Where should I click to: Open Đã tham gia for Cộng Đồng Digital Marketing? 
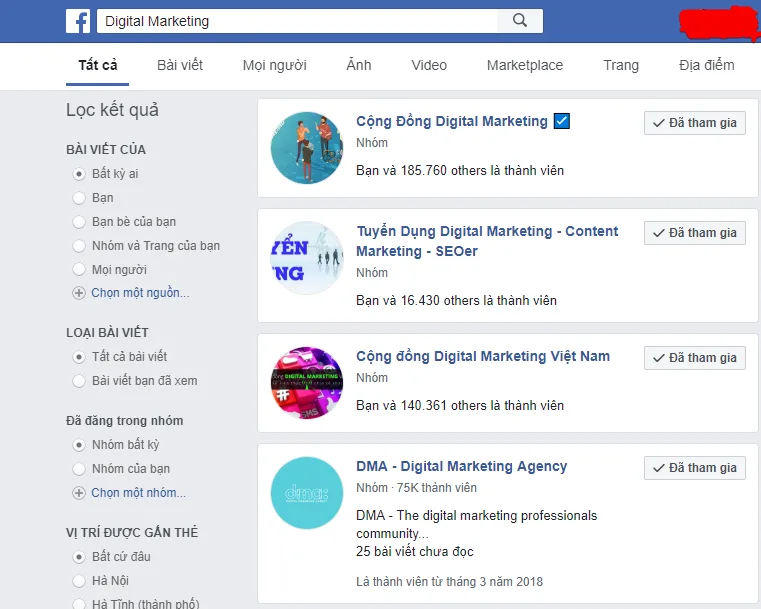pyautogui.click(x=694, y=123)
